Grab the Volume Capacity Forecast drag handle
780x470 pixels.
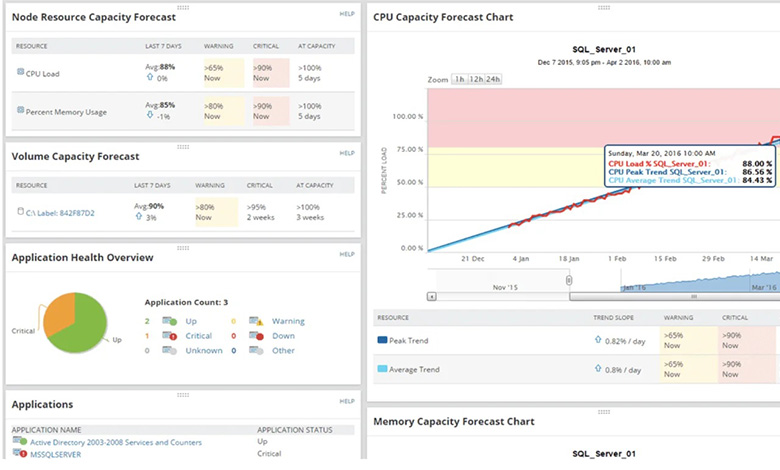[x=183, y=147]
